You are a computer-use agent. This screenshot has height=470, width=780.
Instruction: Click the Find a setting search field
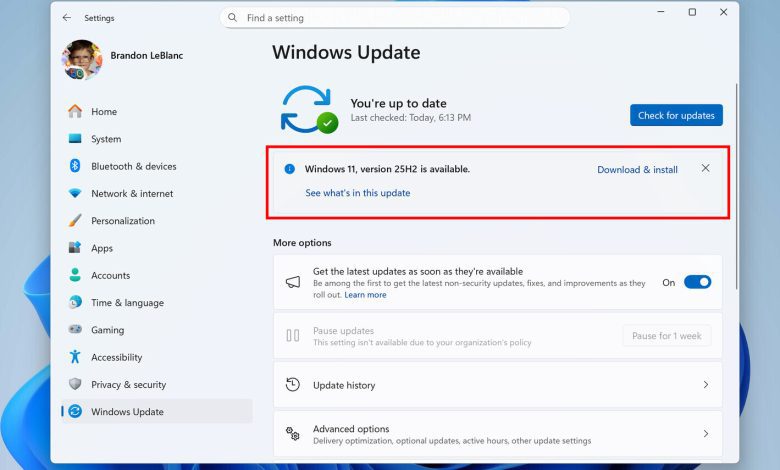400,18
